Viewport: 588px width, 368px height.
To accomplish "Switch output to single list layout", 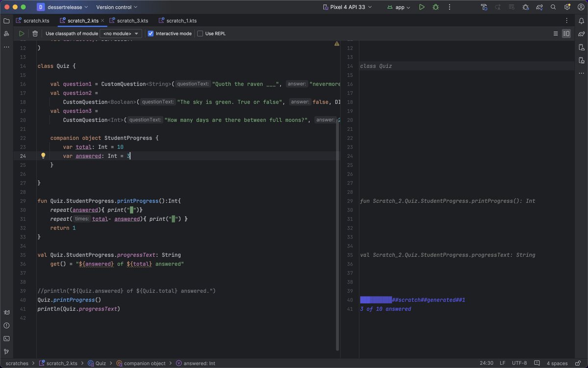I will point(556,33).
